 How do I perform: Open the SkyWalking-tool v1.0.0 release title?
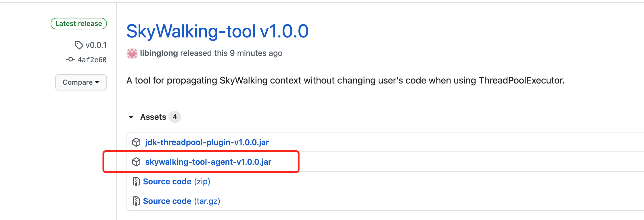(217, 31)
